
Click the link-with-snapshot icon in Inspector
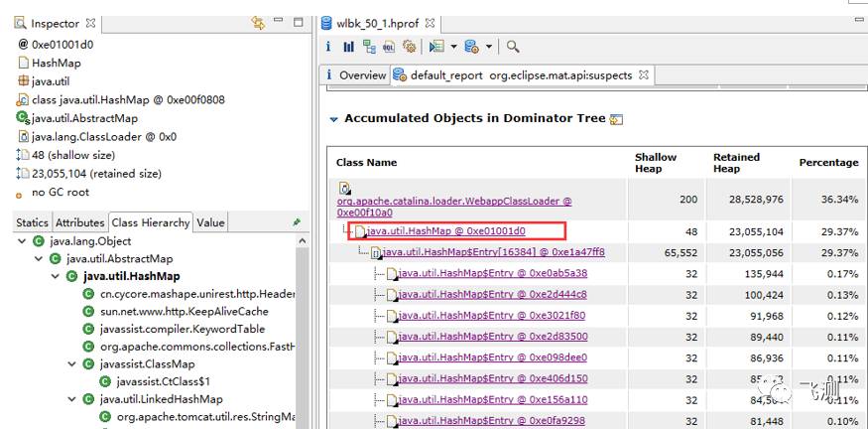(x=259, y=23)
